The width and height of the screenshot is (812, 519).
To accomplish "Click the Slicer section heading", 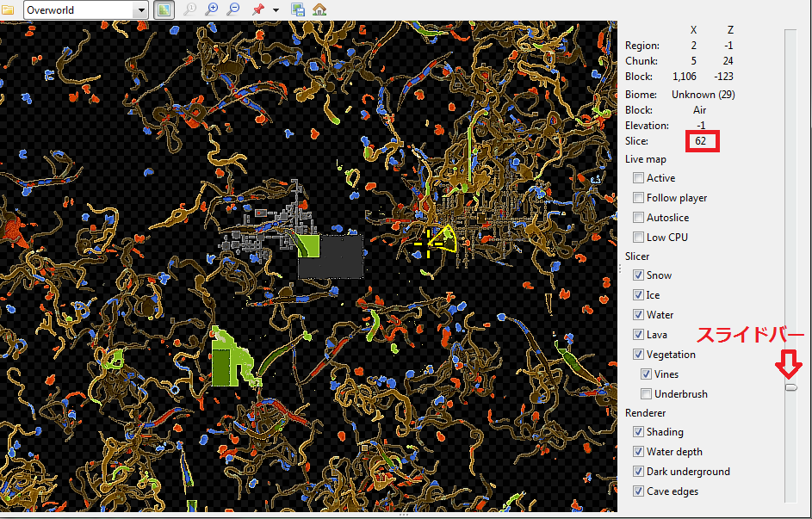I will coord(637,256).
